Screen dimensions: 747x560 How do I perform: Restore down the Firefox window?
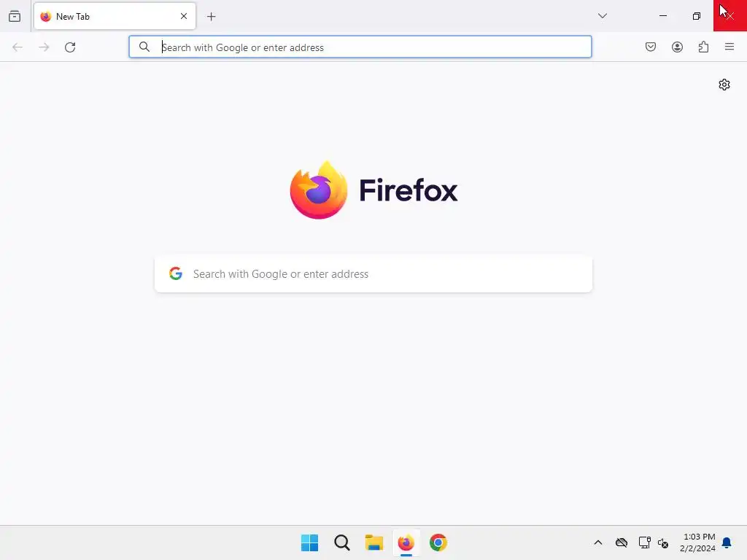(697, 16)
